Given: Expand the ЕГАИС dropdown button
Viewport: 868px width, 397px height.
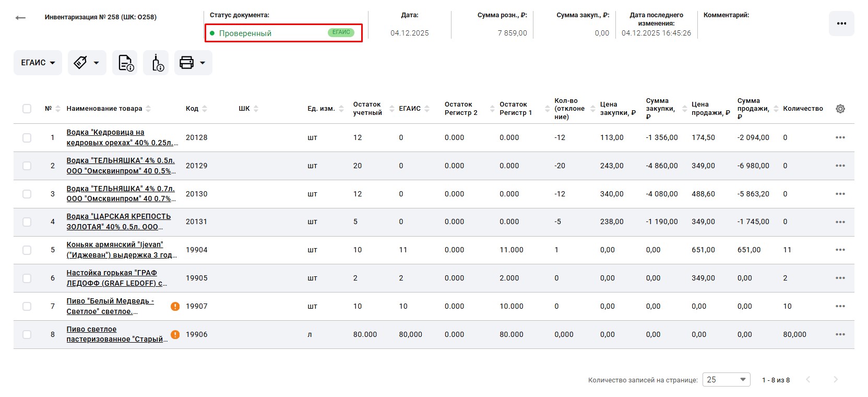Looking at the screenshot, I should click(x=38, y=63).
